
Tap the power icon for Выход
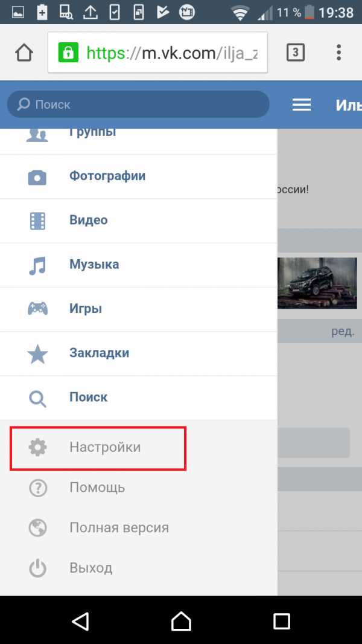click(x=38, y=568)
